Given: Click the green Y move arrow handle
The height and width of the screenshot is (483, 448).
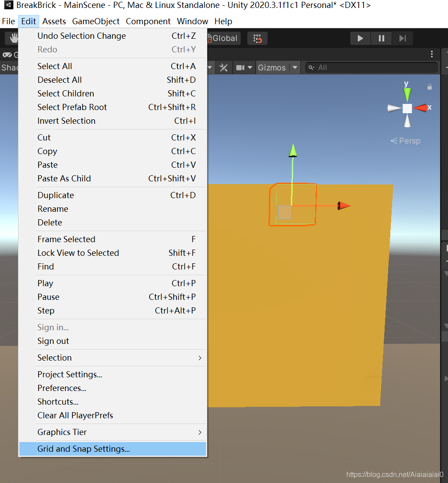Looking at the screenshot, I should coord(293,151).
